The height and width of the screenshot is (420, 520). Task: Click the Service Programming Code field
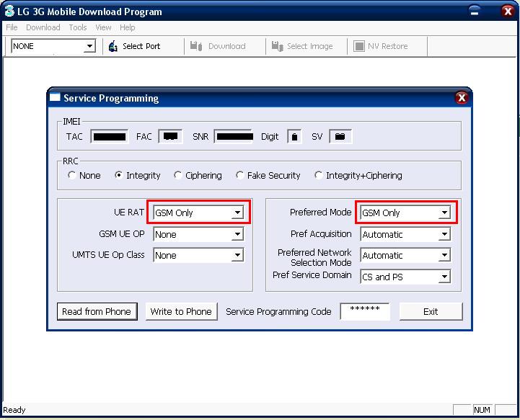pyautogui.click(x=365, y=311)
